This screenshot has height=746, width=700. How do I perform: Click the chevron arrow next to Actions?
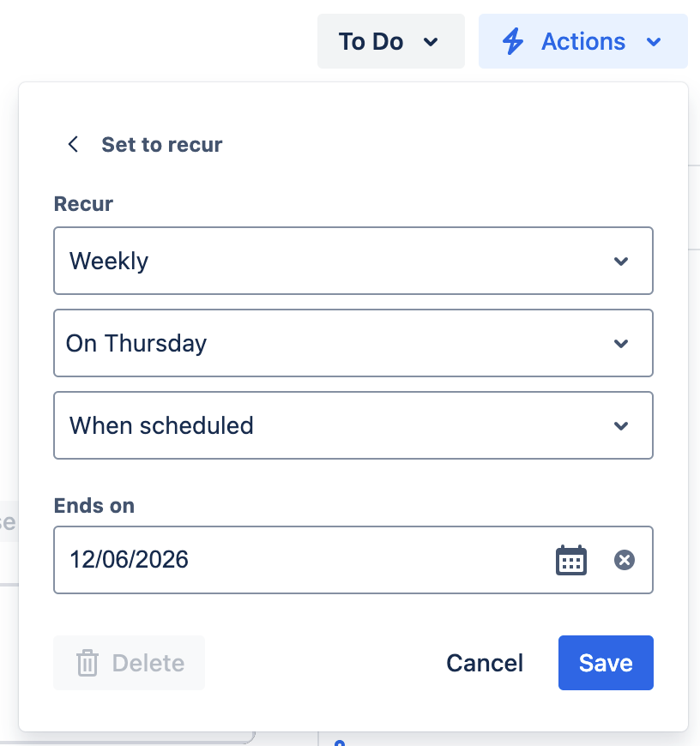point(654,41)
